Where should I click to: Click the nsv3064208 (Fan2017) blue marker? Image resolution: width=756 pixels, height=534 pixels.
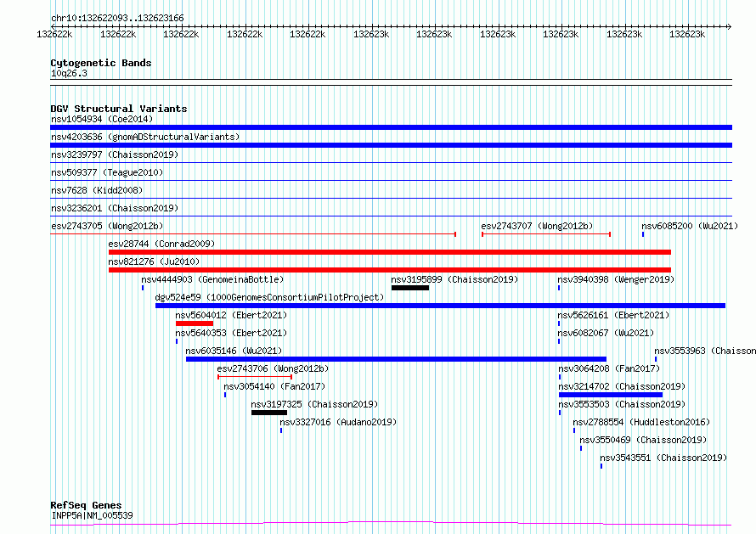click(x=560, y=377)
